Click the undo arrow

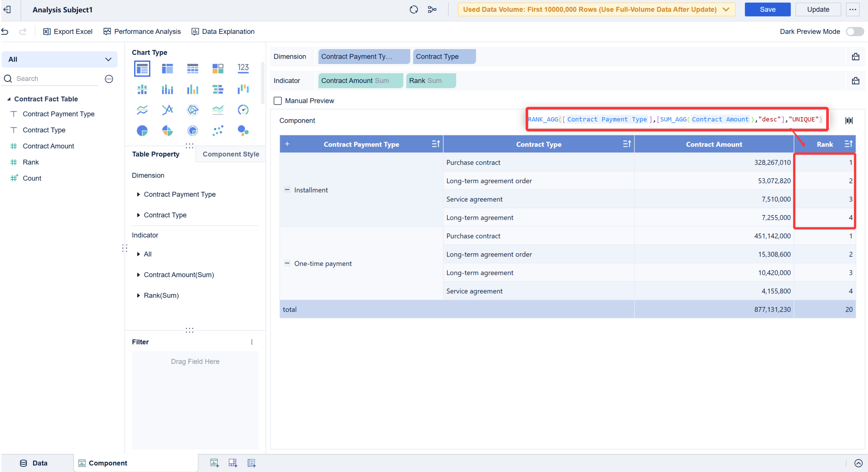tap(5, 32)
